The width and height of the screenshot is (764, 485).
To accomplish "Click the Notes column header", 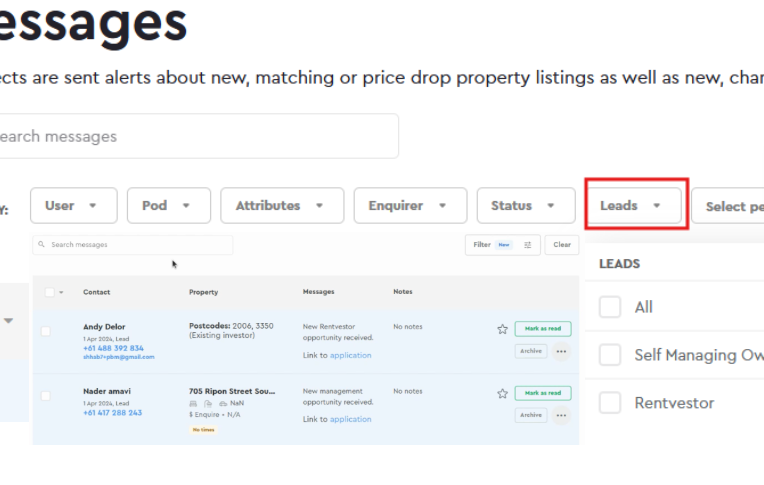I will [x=403, y=291].
